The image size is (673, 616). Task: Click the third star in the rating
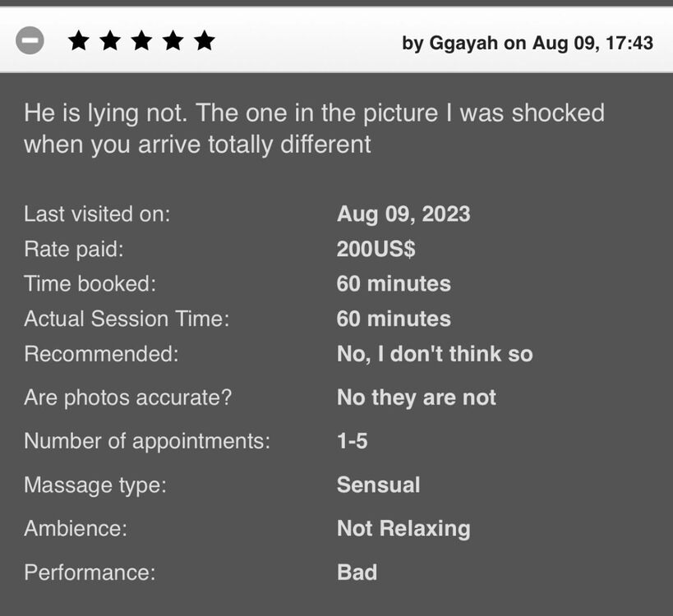141,41
